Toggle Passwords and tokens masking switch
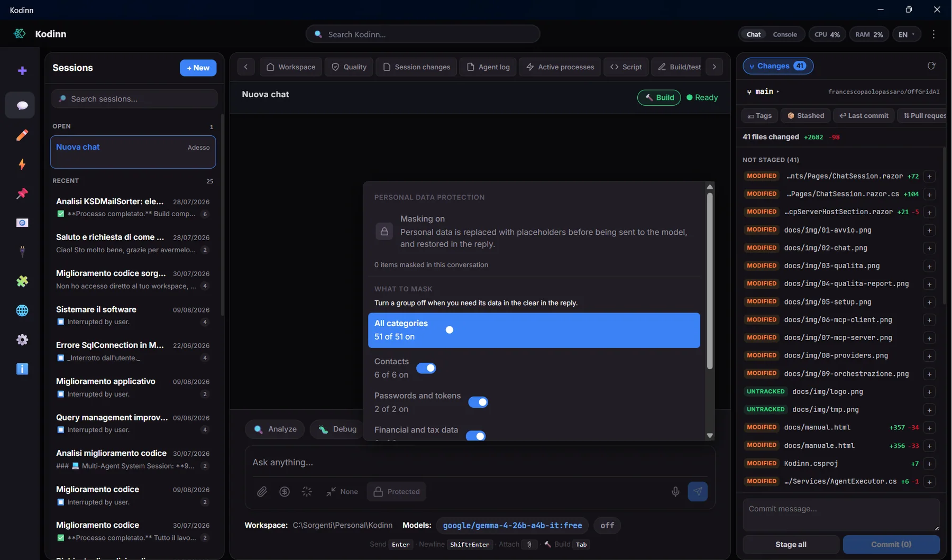The image size is (952, 560). (478, 402)
